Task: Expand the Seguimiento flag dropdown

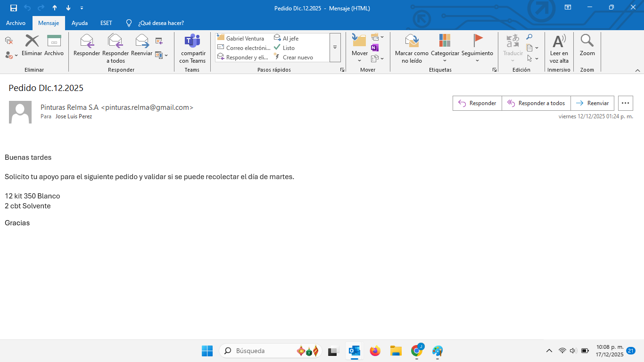Action: [477, 49]
